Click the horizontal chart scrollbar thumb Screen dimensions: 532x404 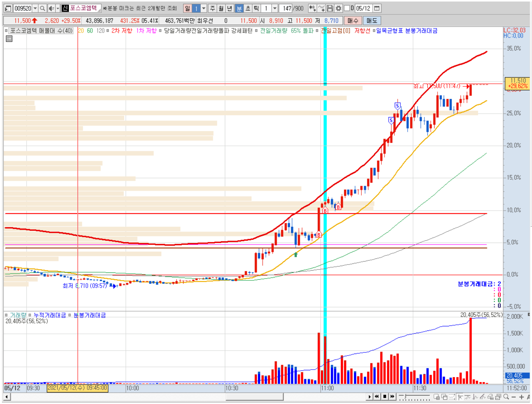[x=254, y=397]
